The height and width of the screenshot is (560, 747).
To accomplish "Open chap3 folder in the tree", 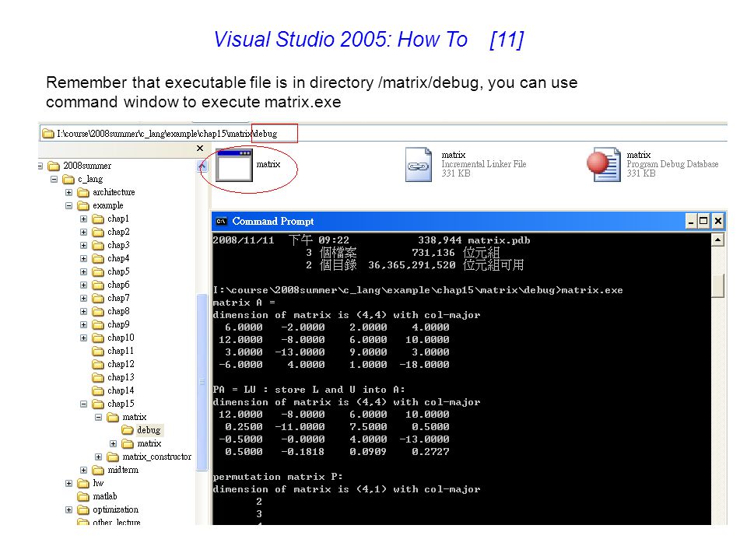I will click(118, 245).
